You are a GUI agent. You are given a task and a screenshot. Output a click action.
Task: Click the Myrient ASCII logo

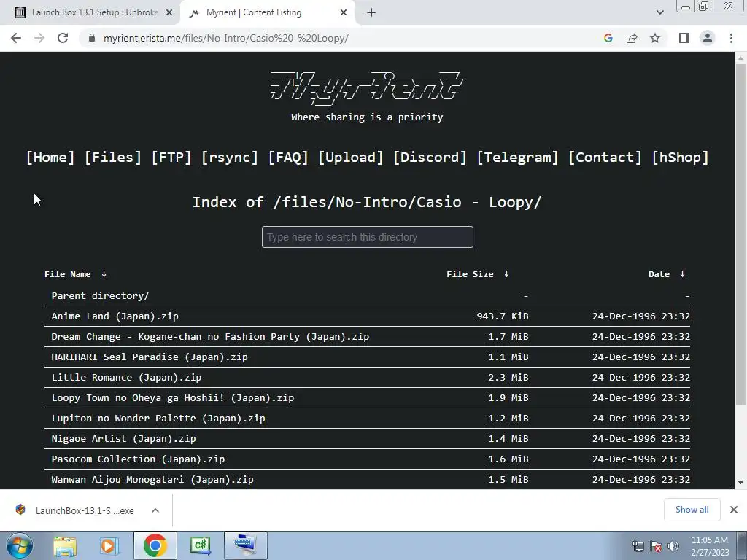pos(367,87)
